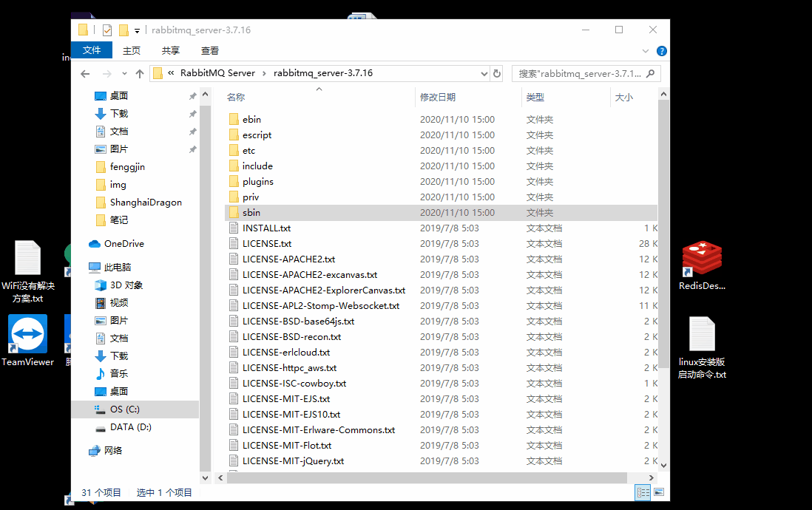The width and height of the screenshot is (812, 510).
Task: Open recent locations dropdown arrow
Action: point(124,73)
